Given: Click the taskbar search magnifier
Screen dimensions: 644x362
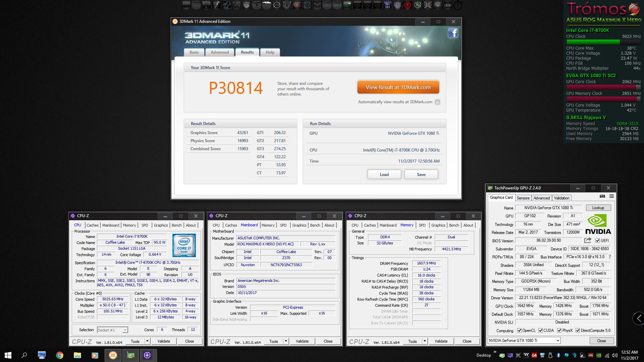Looking at the screenshot, I should click(x=24, y=355).
